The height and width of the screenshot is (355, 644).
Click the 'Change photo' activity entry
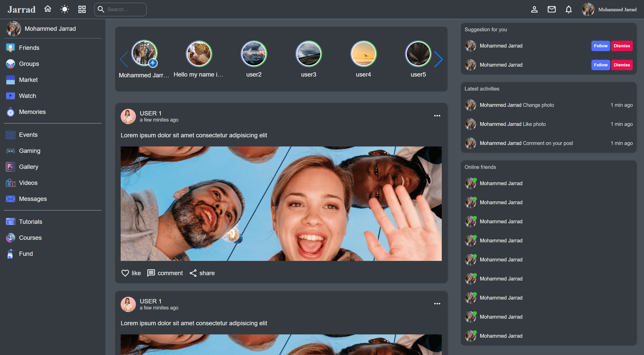coord(549,105)
